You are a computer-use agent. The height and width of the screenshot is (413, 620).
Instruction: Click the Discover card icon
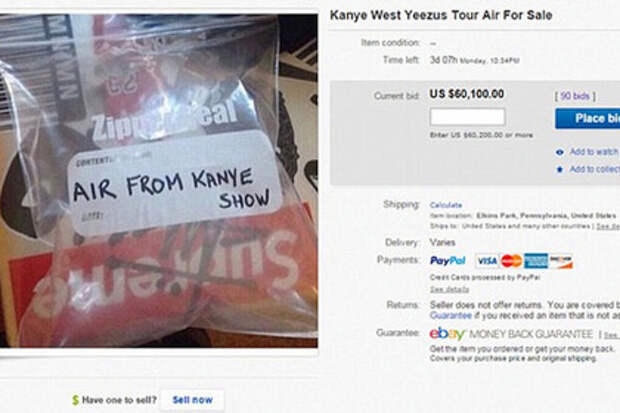(561, 261)
